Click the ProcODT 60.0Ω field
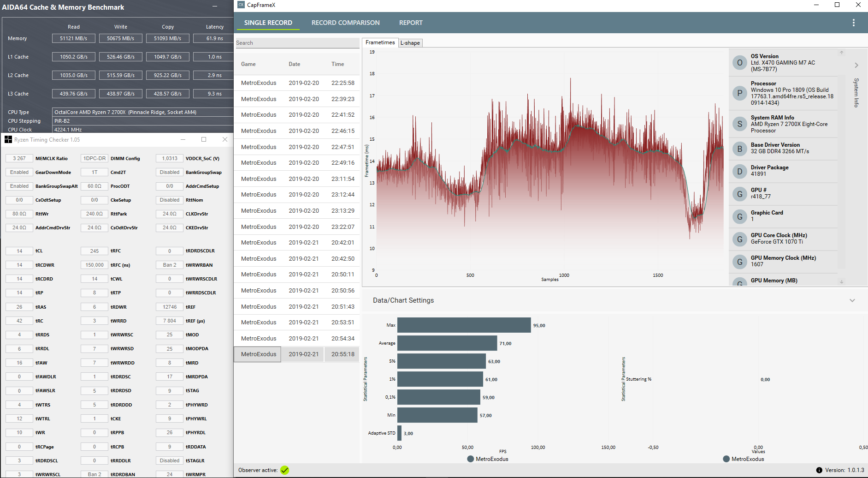Image resolution: width=868 pixels, height=478 pixels. [94, 186]
